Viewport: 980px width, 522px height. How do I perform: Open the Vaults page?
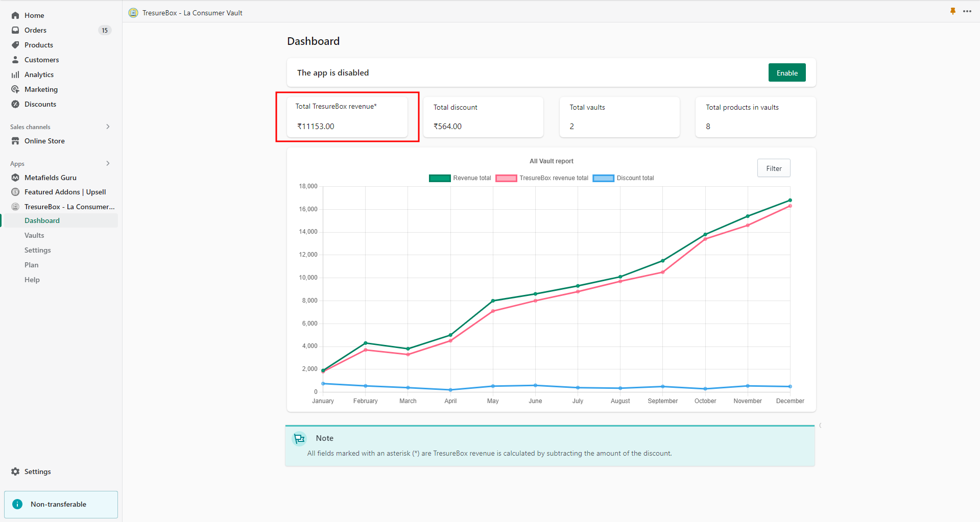tap(34, 235)
